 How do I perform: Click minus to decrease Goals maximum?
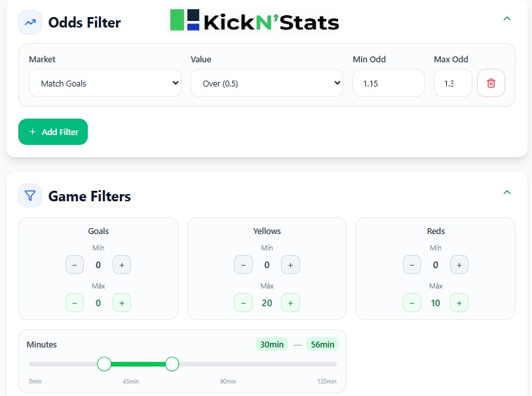pos(74,302)
